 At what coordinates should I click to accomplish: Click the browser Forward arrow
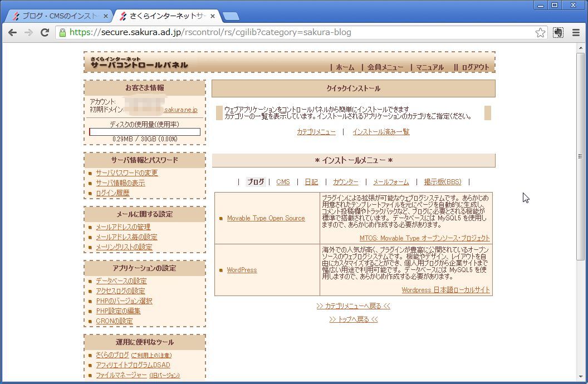[28, 33]
